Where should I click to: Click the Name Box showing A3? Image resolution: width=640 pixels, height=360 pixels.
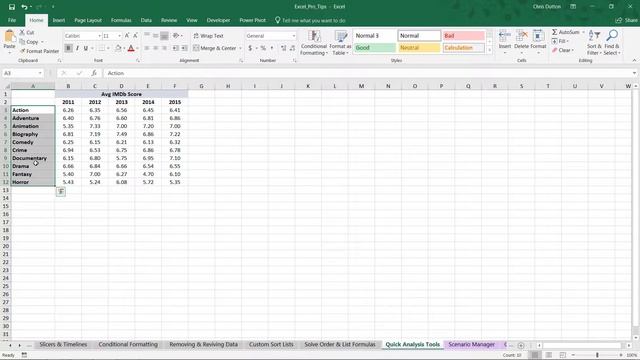point(22,73)
